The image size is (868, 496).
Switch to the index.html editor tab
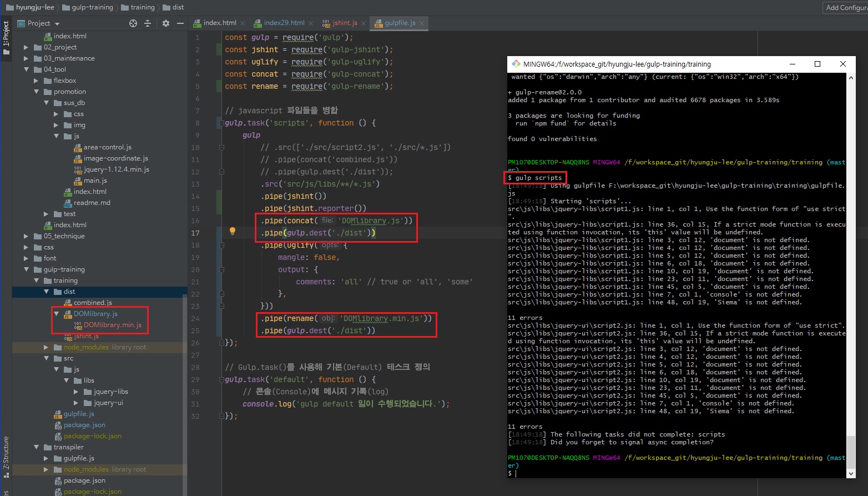(219, 23)
